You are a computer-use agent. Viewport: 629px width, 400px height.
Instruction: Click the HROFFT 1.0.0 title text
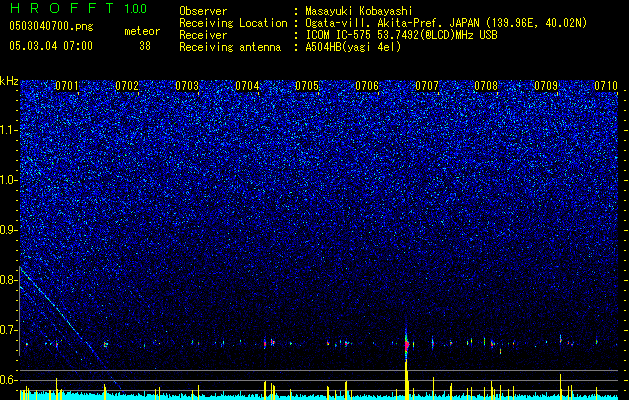78,8
